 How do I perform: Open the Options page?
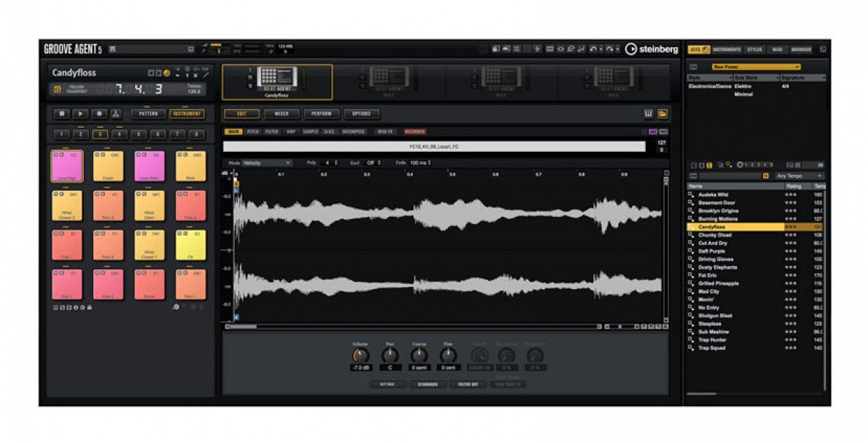click(361, 113)
